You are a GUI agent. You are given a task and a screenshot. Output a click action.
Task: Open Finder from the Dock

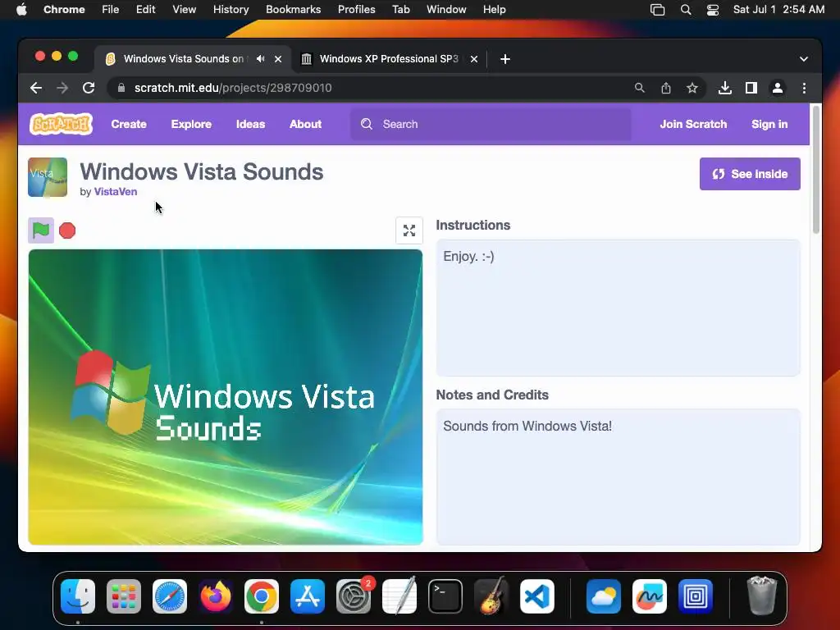[78, 596]
